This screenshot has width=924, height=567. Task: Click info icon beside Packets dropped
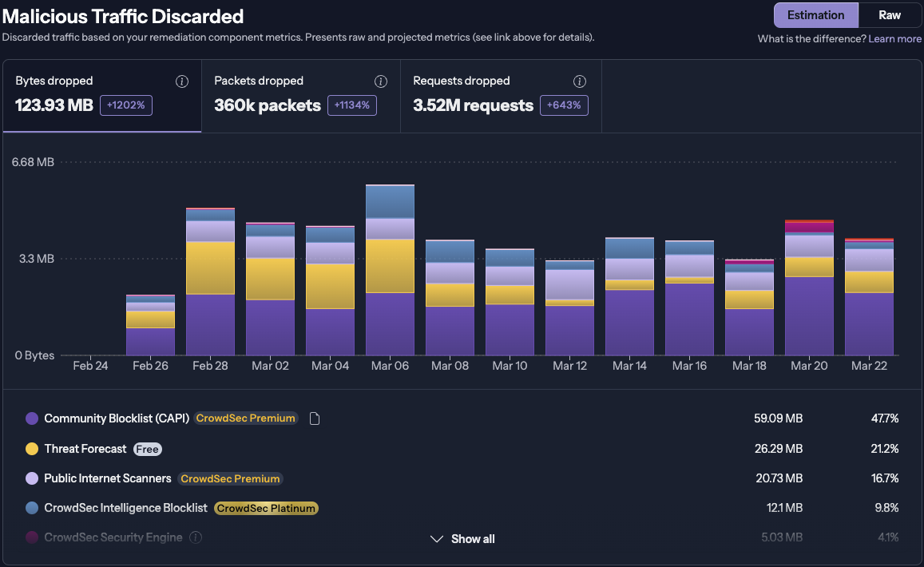click(381, 81)
